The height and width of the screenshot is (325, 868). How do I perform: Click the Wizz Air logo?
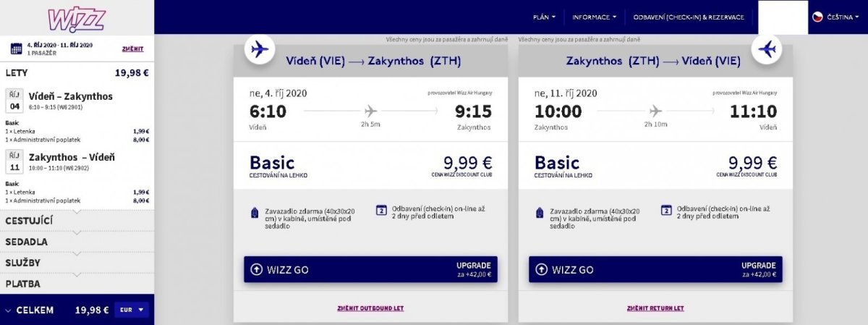(x=77, y=17)
